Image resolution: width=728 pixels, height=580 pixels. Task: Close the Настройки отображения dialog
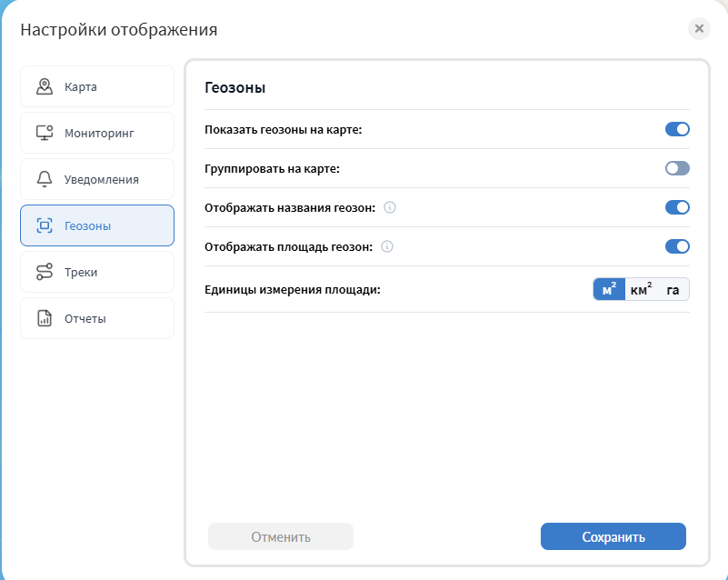point(699,29)
